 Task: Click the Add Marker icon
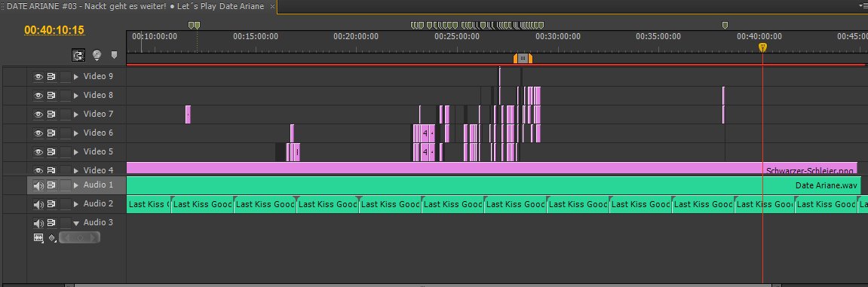[115, 55]
